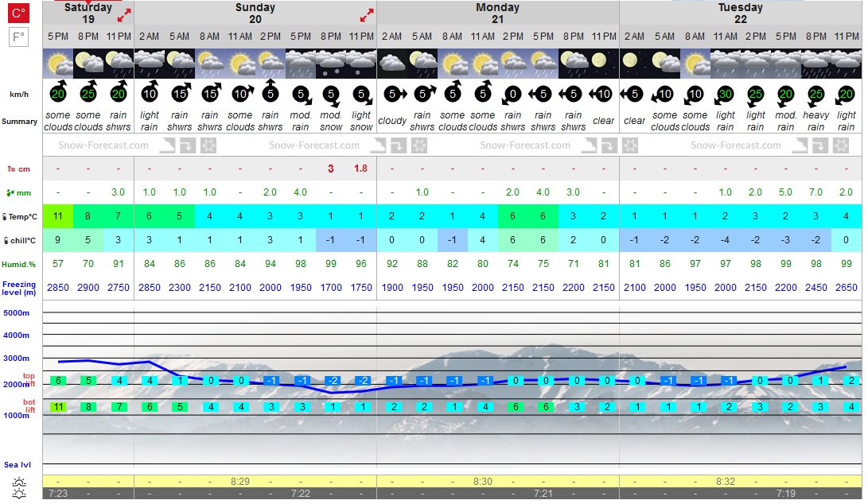Click the Sunday 8 PM snowfall value 3
This screenshot has height=504, width=868.
coord(330,169)
